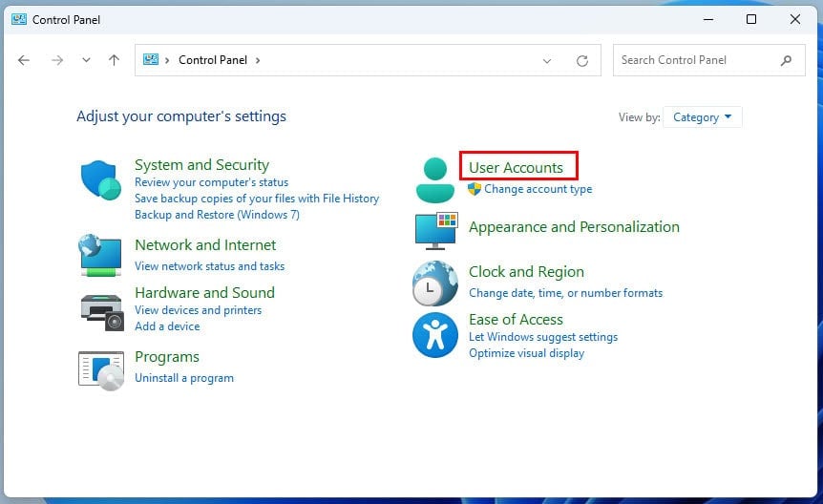
Task: Open recent locations dropdown chevron
Action: (x=86, y=60)
